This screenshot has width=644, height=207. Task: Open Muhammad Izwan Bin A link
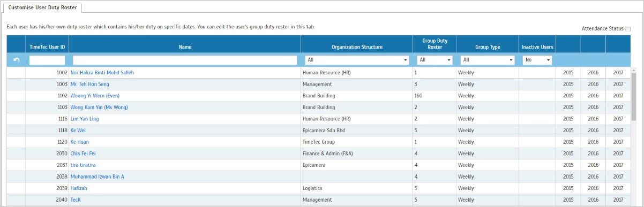pos(98,177)
